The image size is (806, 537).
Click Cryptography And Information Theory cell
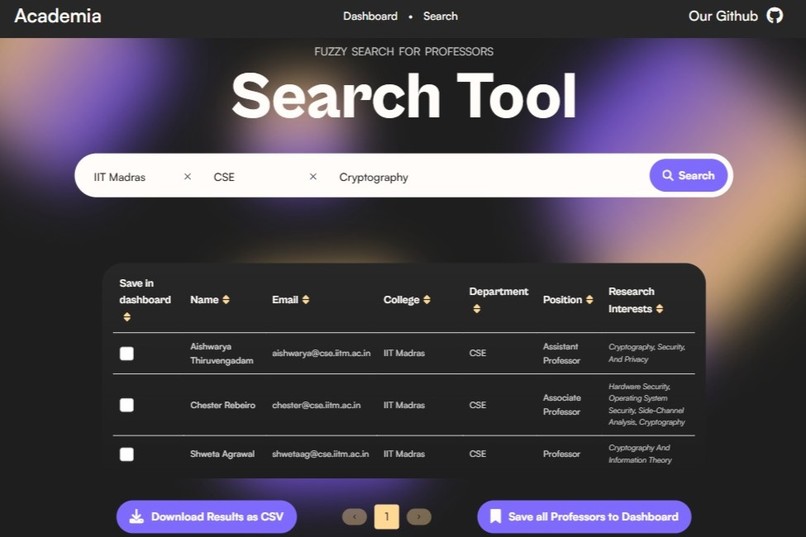[640, 454]
